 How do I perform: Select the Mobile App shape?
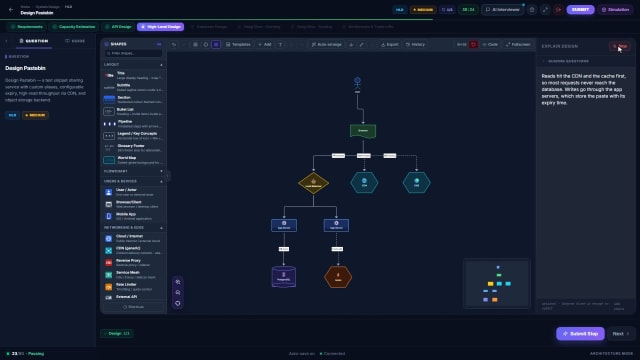[x=133, y=216]
